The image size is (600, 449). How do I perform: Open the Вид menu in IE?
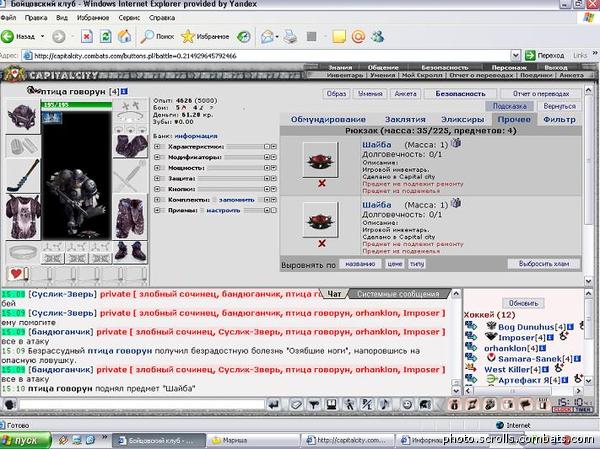tap(62, 18)
